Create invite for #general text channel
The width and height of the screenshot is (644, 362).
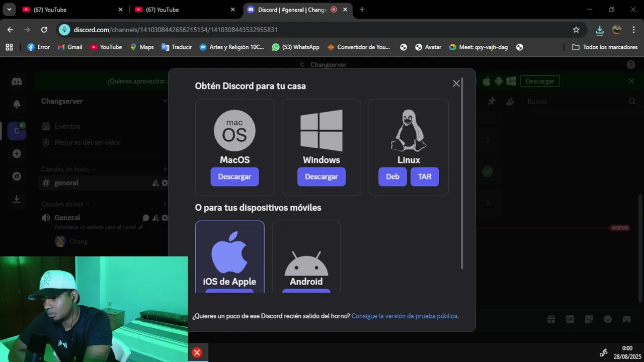[155, 183]
